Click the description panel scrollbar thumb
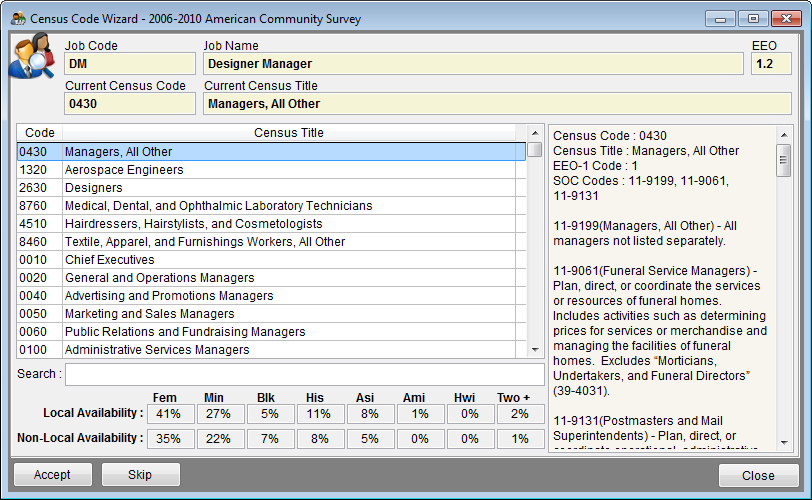Viewport: 812px width, 500px height. [784, 160]
